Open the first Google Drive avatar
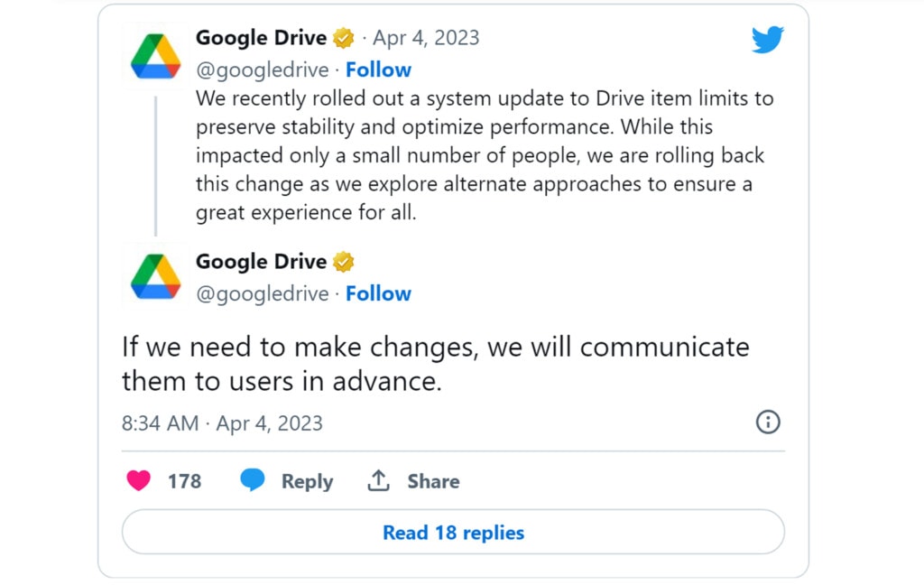This screenshot has width=924, height=585. coord(155,57)
